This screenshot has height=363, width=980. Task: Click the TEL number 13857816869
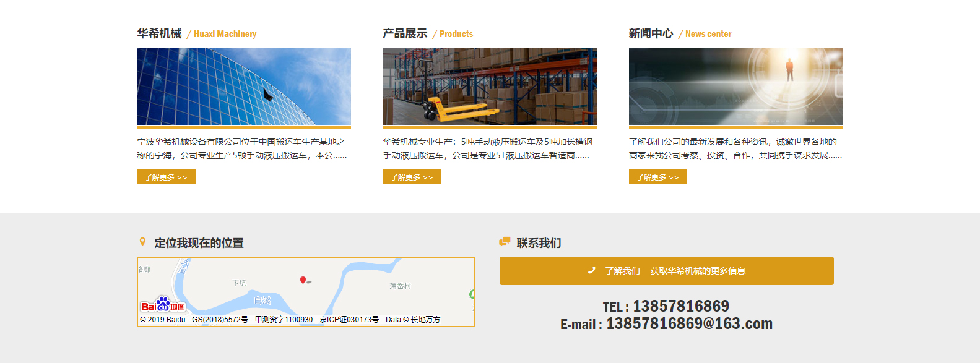680,306
